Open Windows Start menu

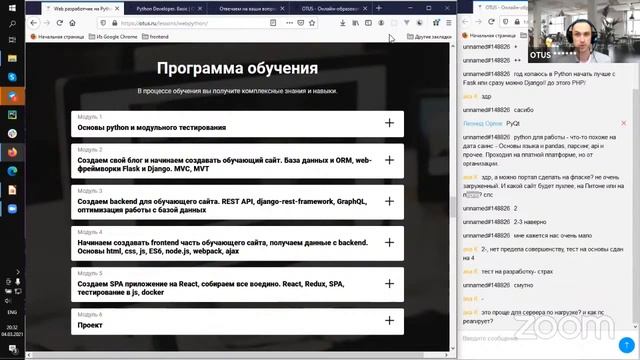click(x=12, y=8)
